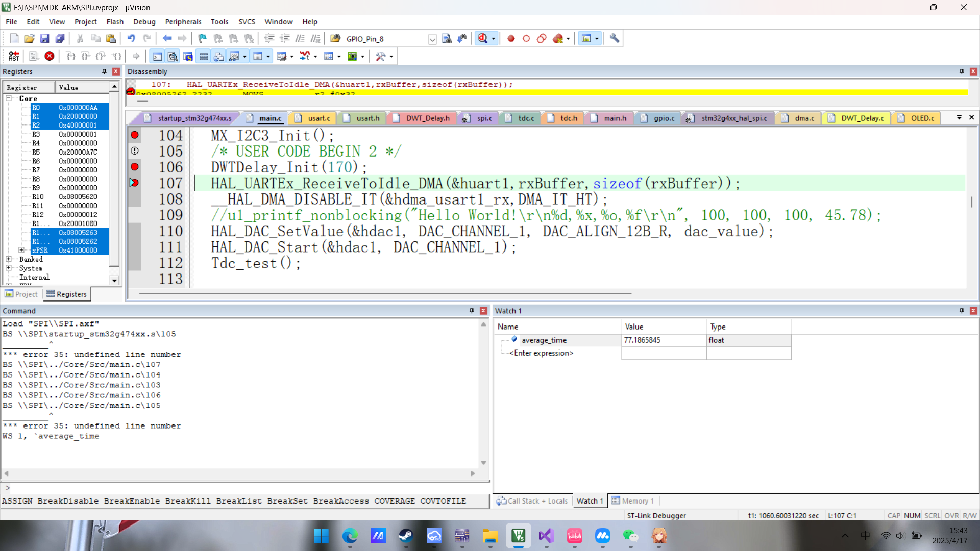Click the RST reset CPU icon

14,56
